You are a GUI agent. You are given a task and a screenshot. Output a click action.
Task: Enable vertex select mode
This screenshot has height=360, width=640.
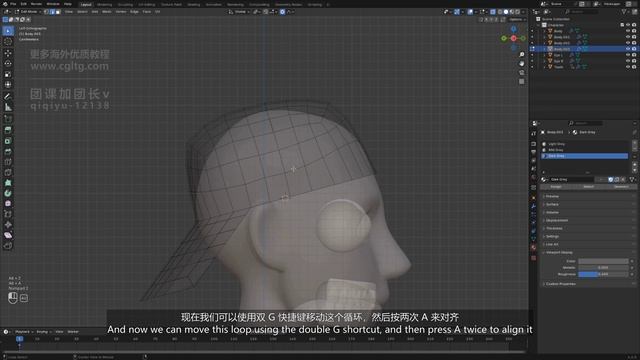coord(46,12)
